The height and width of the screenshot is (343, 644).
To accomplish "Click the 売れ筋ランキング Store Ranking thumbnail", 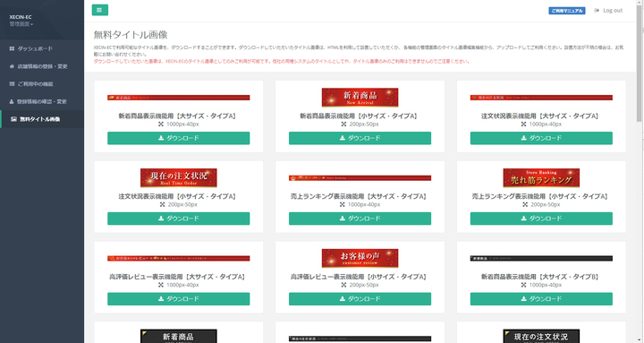I will tap(541, 177).
